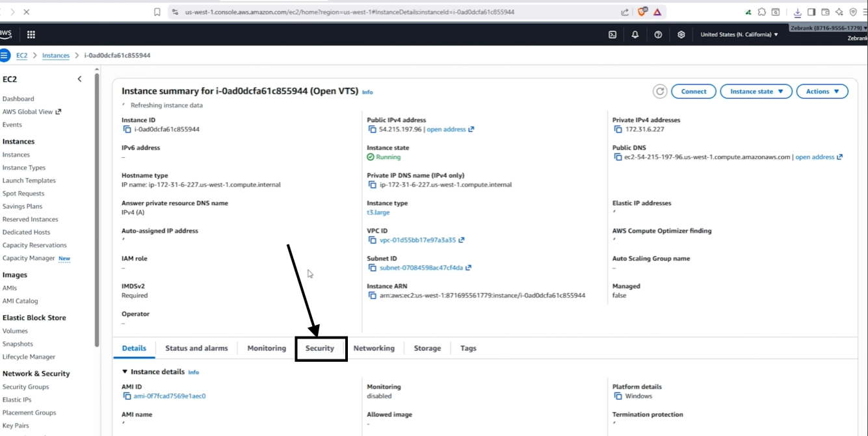Click the Brave Shields lion icon
Viewport: 868px width, 436px height.
pyautogui.click(x=642, y=12)
